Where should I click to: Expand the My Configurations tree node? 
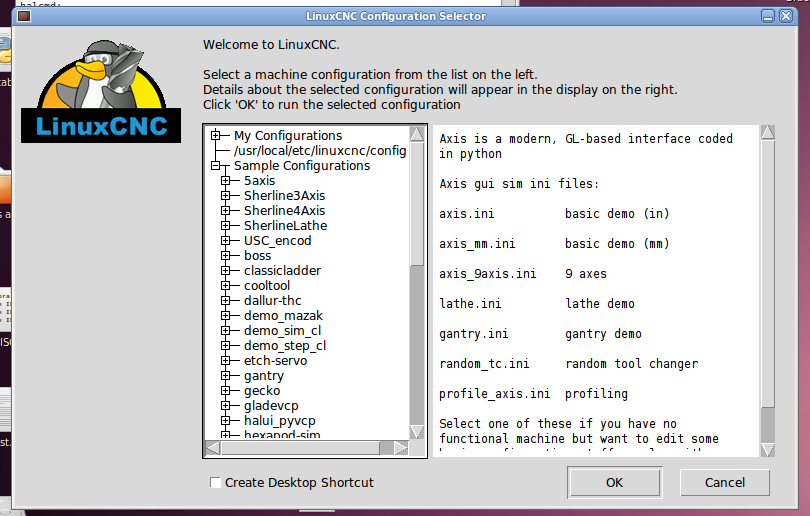pos(215,135)
